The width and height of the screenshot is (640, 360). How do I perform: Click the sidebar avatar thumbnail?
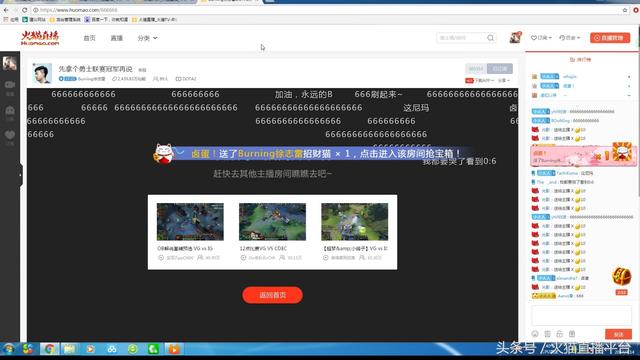coord(9,63)
